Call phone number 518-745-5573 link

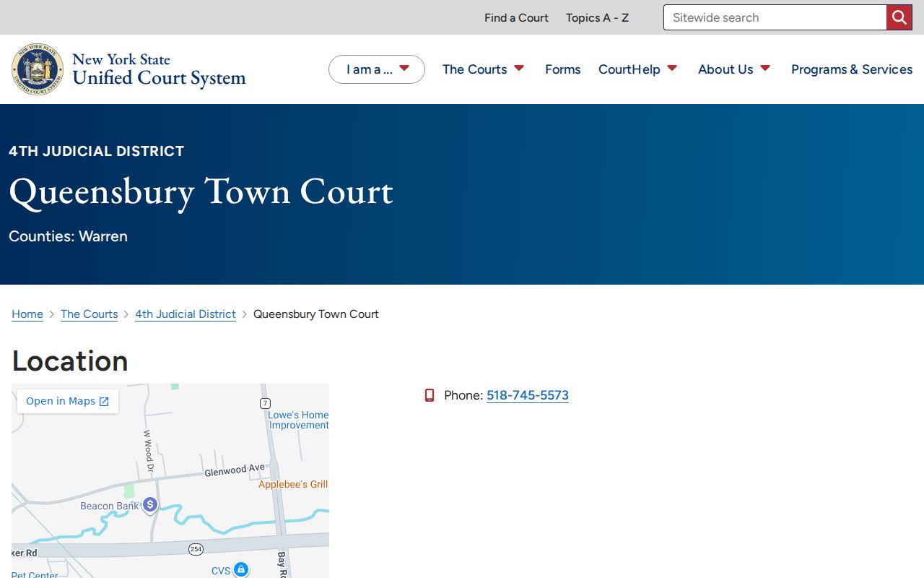[x=528, y=395]
